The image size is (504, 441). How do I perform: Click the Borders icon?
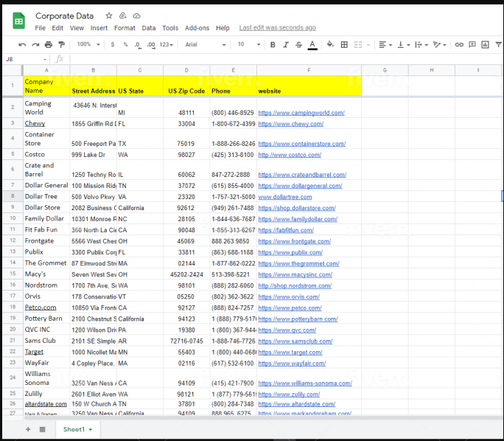(344, 45)
